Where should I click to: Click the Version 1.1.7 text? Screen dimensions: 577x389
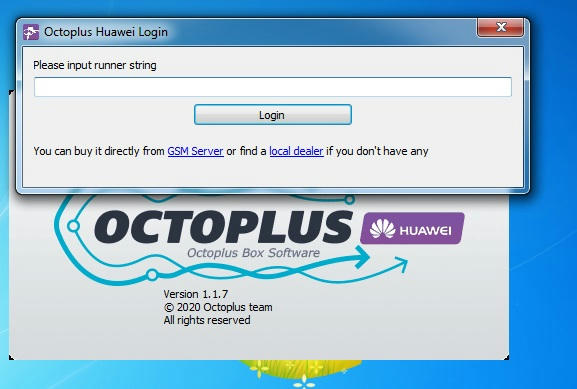coord(195,294)
